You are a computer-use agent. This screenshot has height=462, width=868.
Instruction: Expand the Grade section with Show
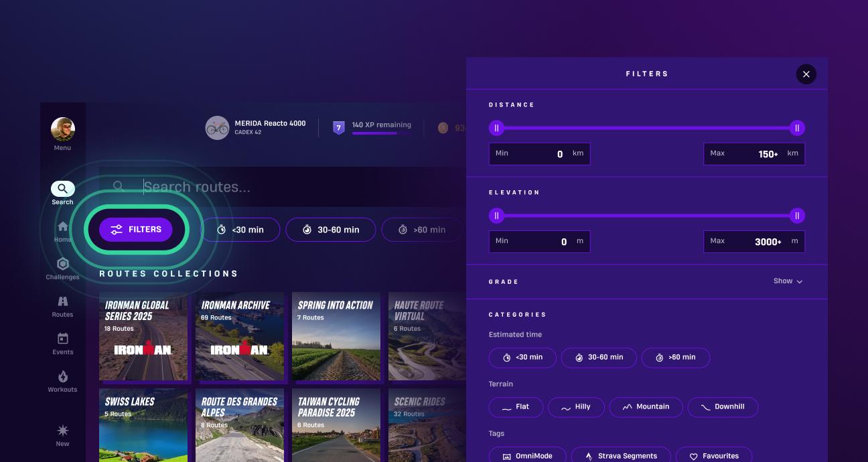click(x=788, y=281)
